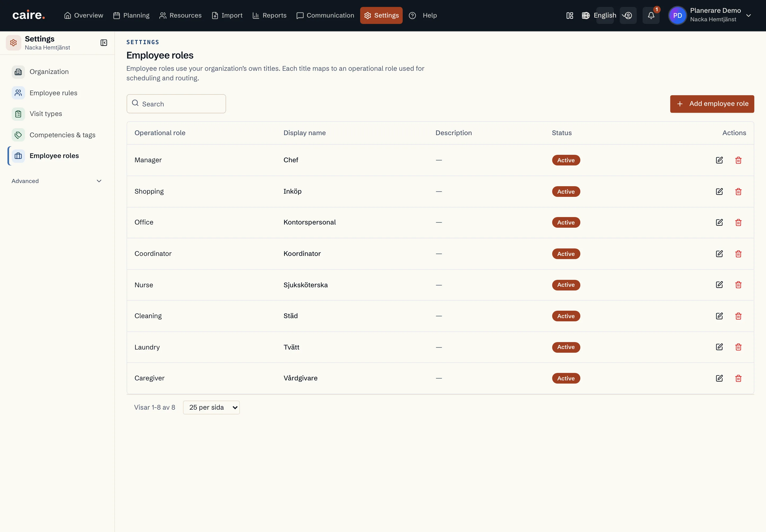The image size is (766, 532).
Task: Open the Planerare Demo account menu
Action: pyautogui.click(x=710, y=15)
